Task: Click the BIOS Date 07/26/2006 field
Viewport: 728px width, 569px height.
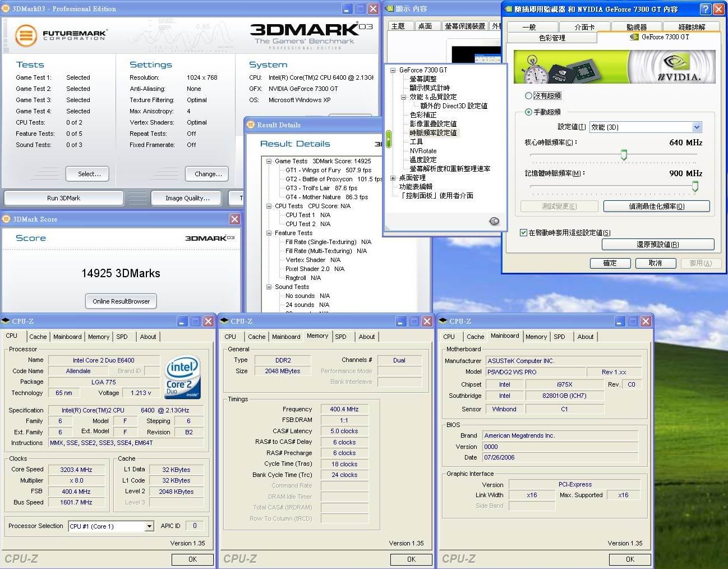Action: [560, 457]
